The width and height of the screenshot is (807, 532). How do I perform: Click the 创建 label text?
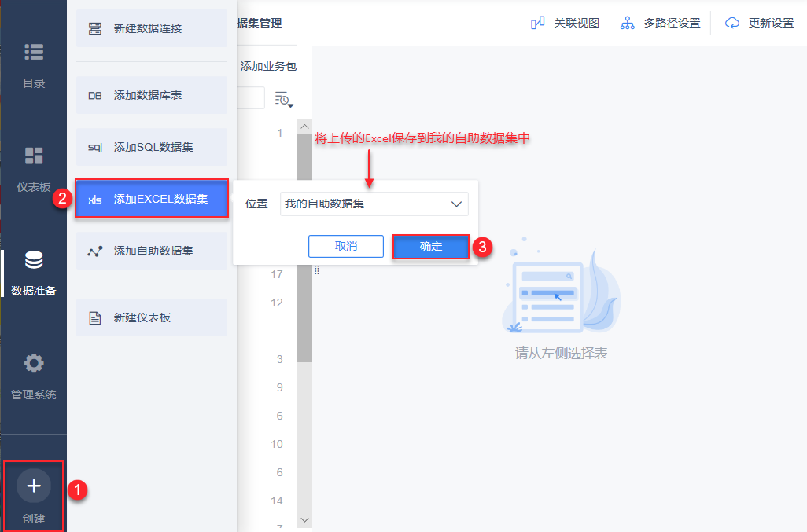tap(34, 519)
